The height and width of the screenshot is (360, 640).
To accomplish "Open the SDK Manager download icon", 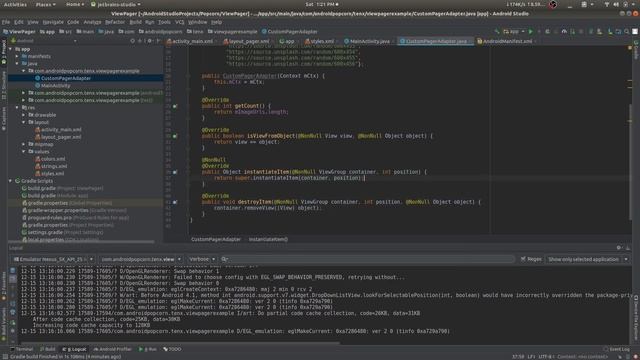I will point(610,31).
